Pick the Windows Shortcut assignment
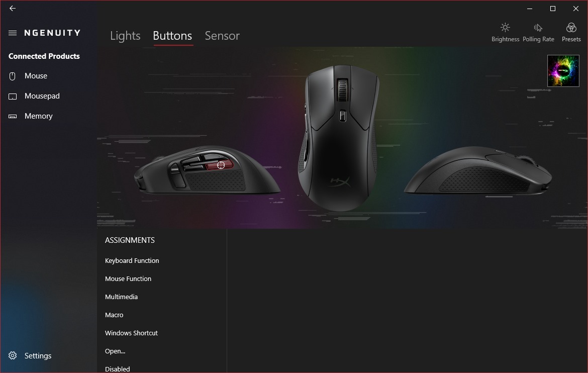 (x=131, y=333)
